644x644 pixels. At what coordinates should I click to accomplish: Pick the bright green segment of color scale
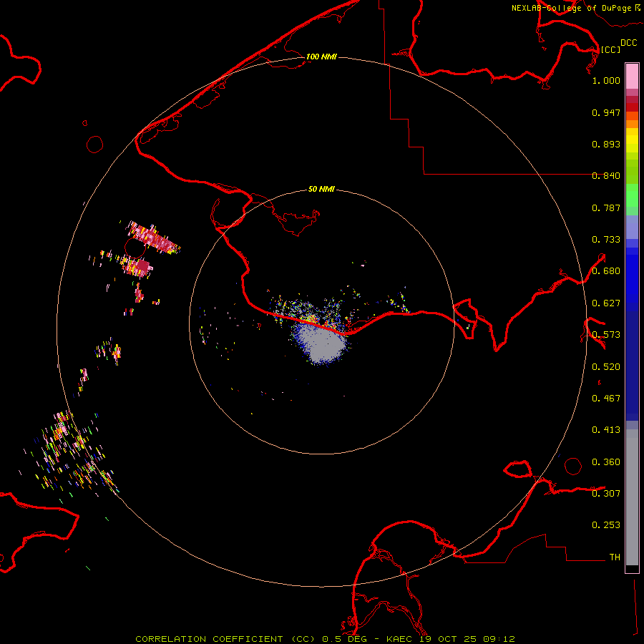pos(632,195)
